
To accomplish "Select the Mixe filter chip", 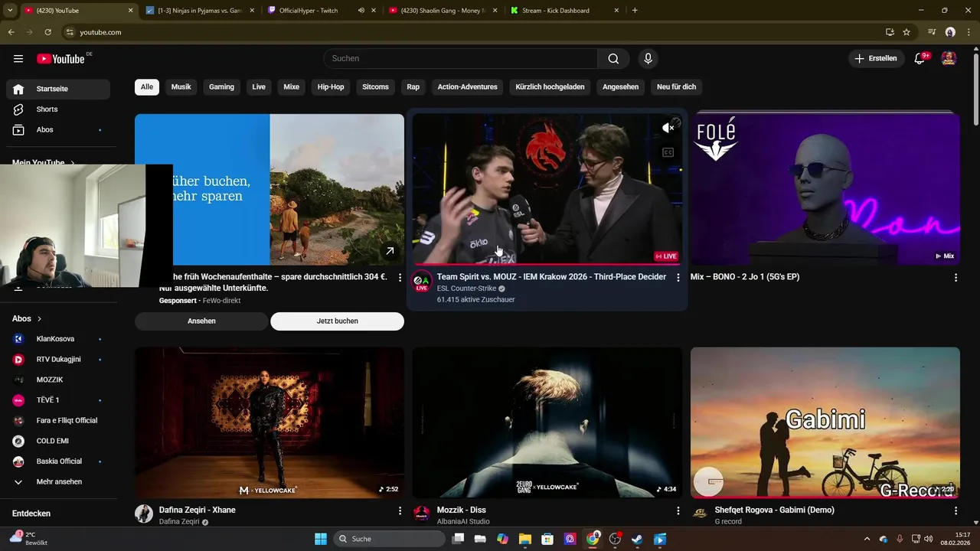I will click(x=292, y=87).
